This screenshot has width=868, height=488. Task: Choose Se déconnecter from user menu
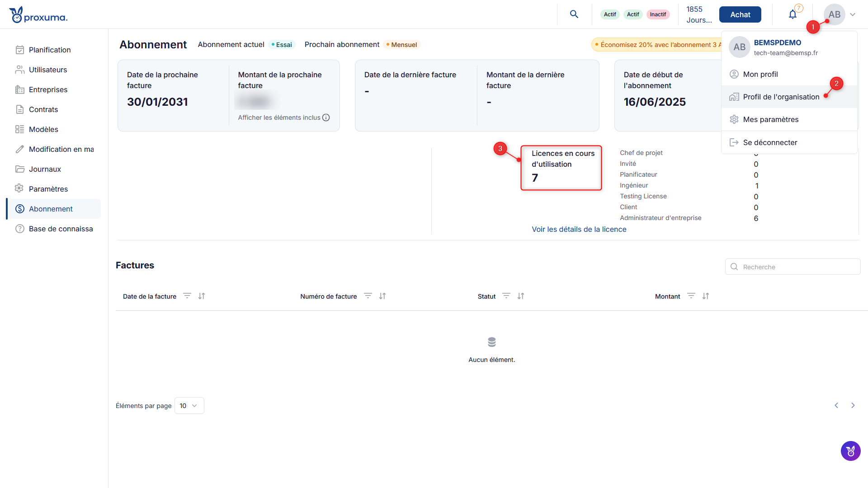click(x=770, y=142)
